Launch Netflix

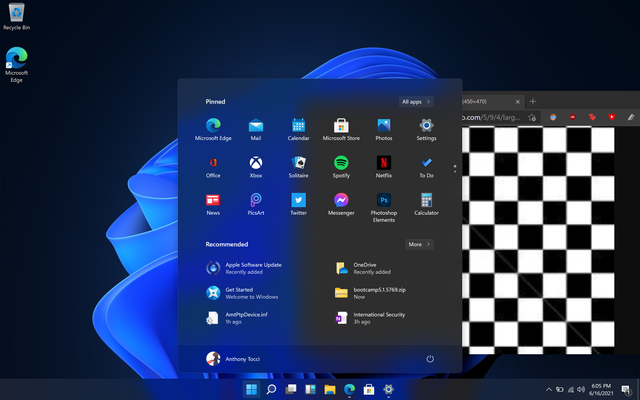point(384,167)
